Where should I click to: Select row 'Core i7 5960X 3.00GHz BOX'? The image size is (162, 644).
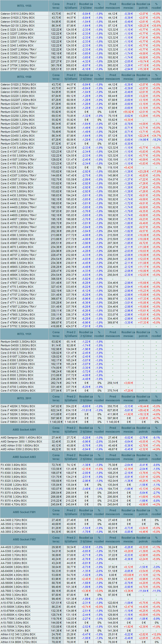tap(81, 422)
